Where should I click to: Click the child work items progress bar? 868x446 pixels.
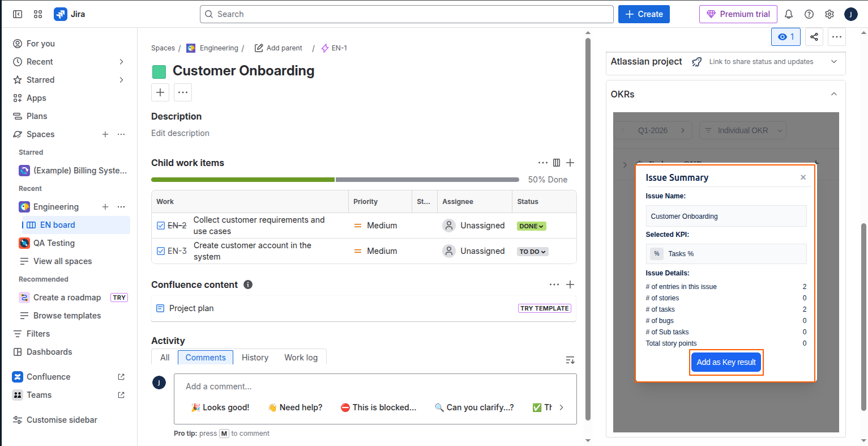pos(335,180)
